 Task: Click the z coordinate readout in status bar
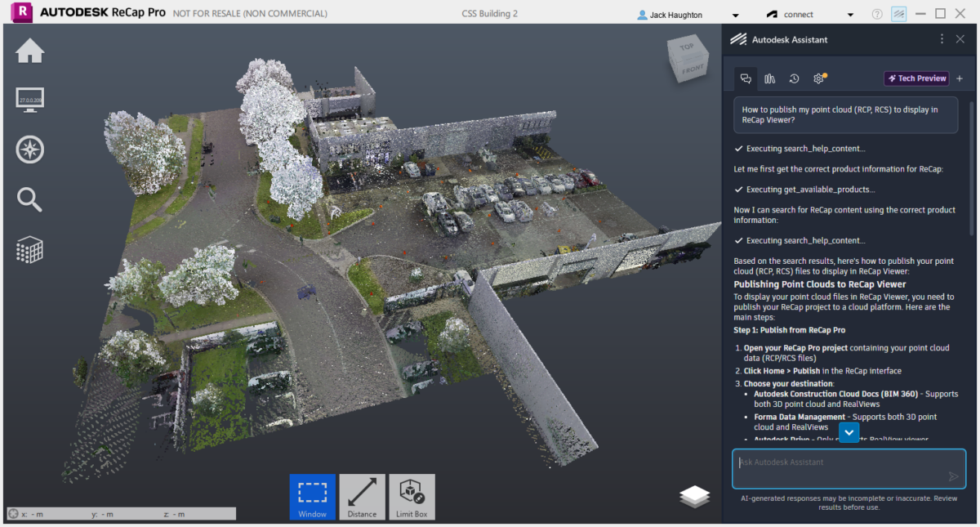(174, 514)
